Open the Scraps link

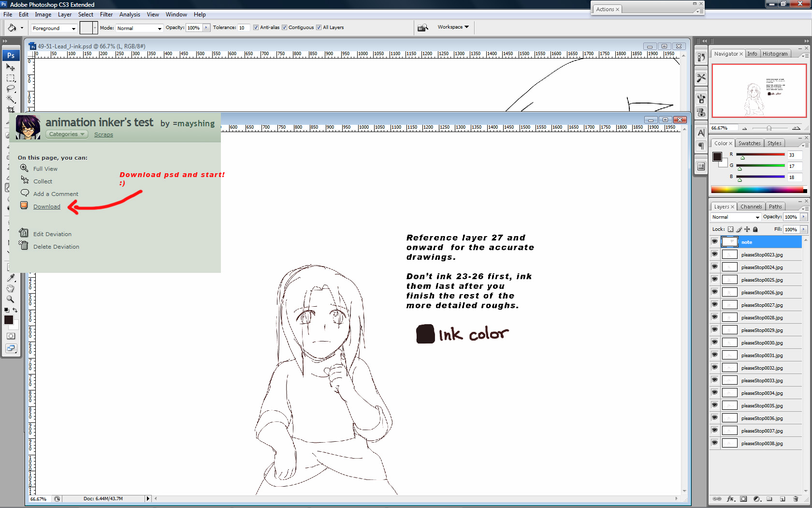click(x=103, y=134)
